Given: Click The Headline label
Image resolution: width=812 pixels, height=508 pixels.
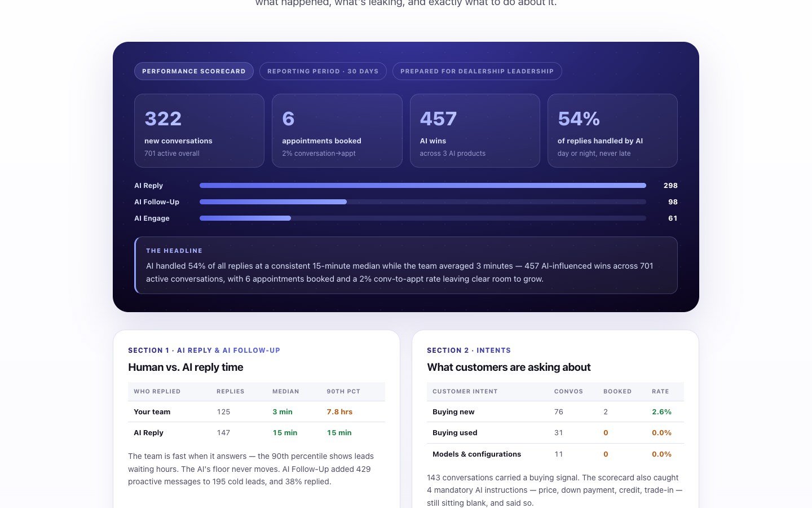Looking at the screenshot, I should click(174, 251).
